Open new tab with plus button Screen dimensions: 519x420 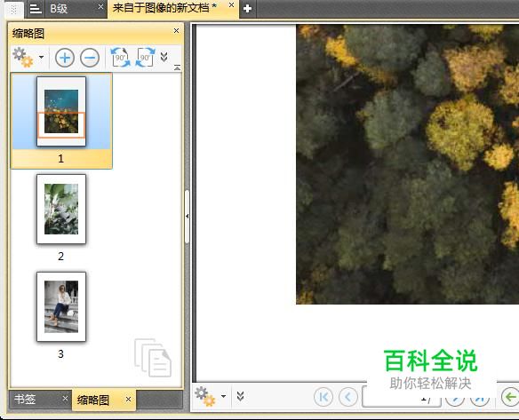coord(247,9)
